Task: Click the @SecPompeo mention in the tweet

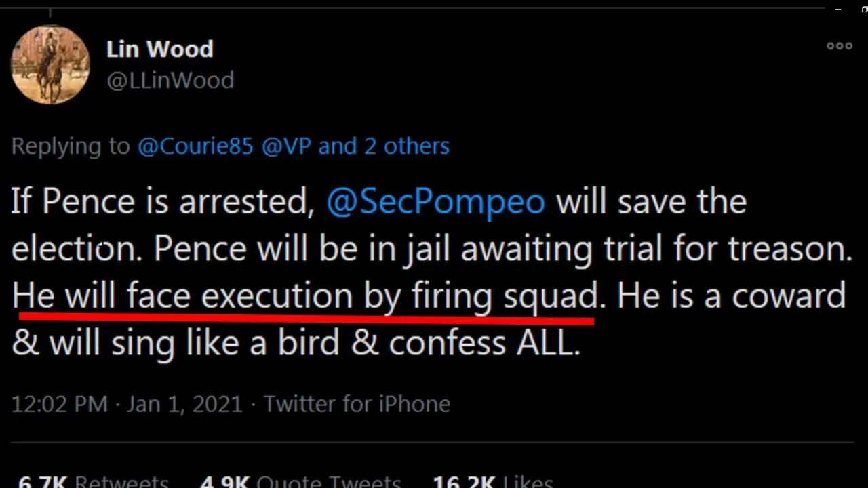Action: 435,202
